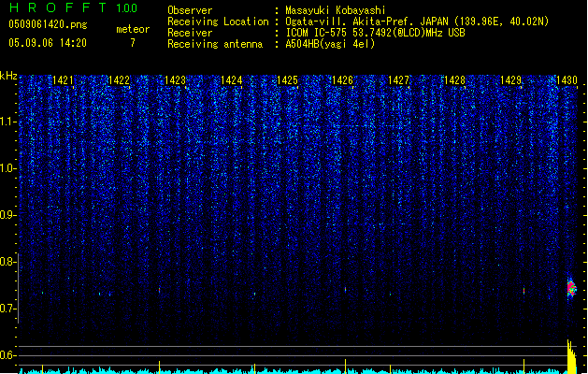588x374 pixels.
Task: Click the 1.1 kHz frequency axis label
Action: pos(7,122)
